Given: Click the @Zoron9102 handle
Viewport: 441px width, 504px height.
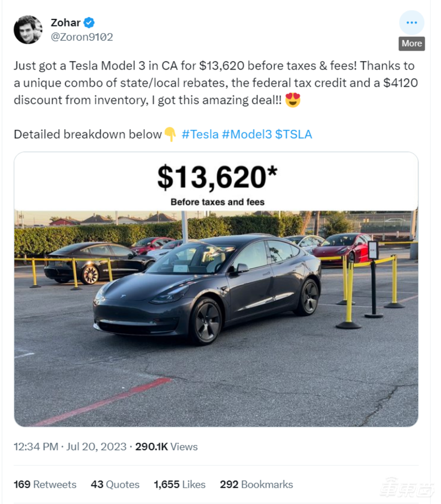Looking at the screenshot, I should [81, 37].
